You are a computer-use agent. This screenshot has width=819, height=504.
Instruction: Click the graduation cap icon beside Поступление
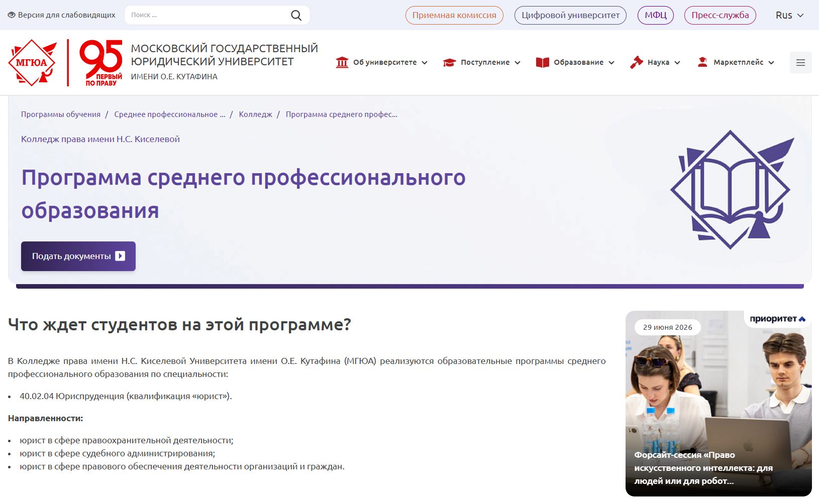449,62
